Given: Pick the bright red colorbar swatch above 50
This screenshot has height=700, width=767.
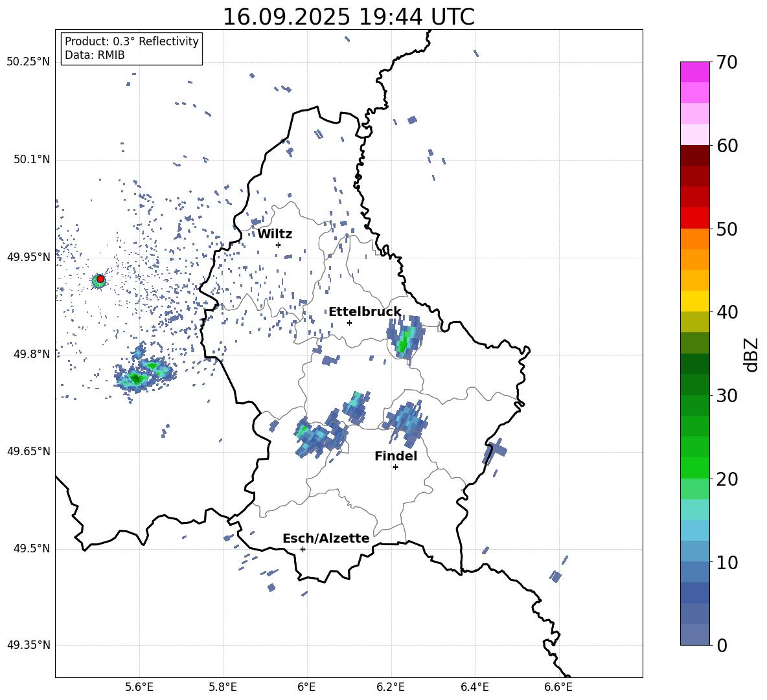Looking at the screenshot, I should (x=694, y=218).
